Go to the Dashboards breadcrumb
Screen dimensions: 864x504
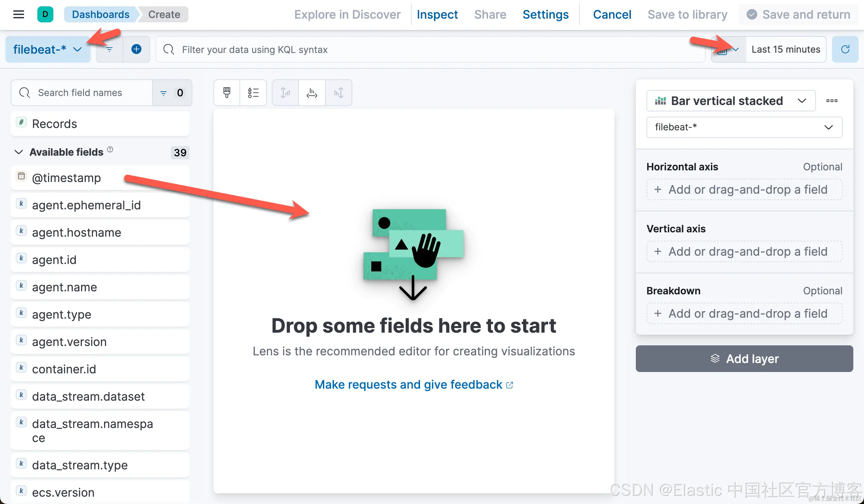[x=100, y=14]
